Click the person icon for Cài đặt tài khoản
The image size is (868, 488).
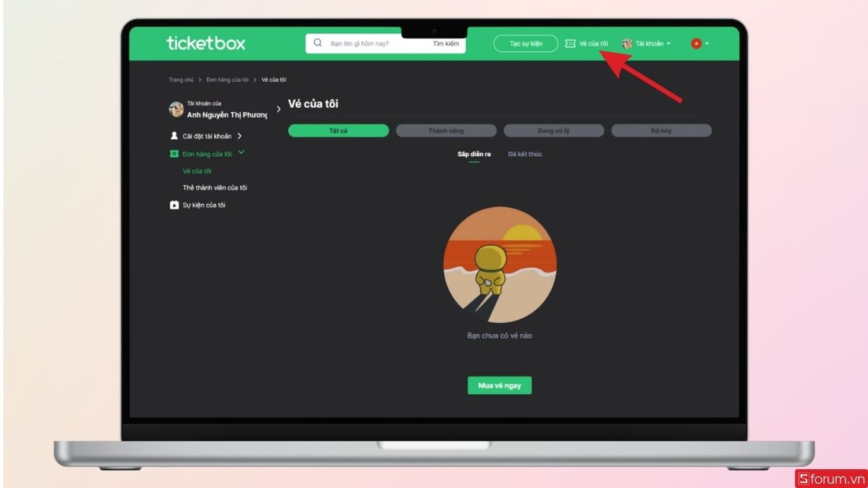coord(174,136)
